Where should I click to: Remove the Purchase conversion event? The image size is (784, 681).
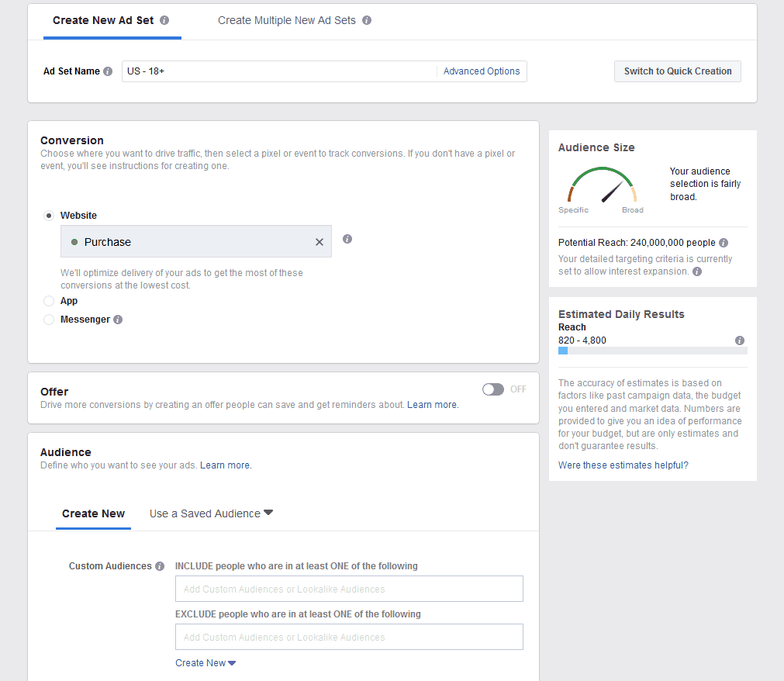point(319,242)
